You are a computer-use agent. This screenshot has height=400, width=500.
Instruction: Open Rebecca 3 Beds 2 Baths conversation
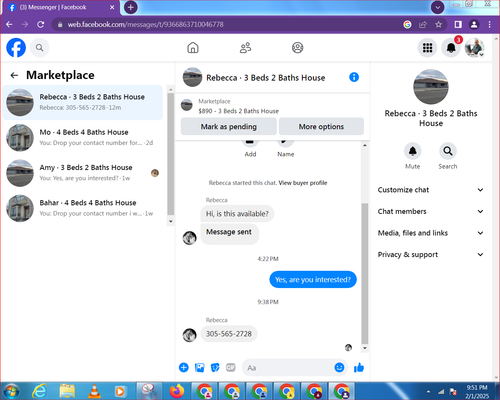(83, 102)
